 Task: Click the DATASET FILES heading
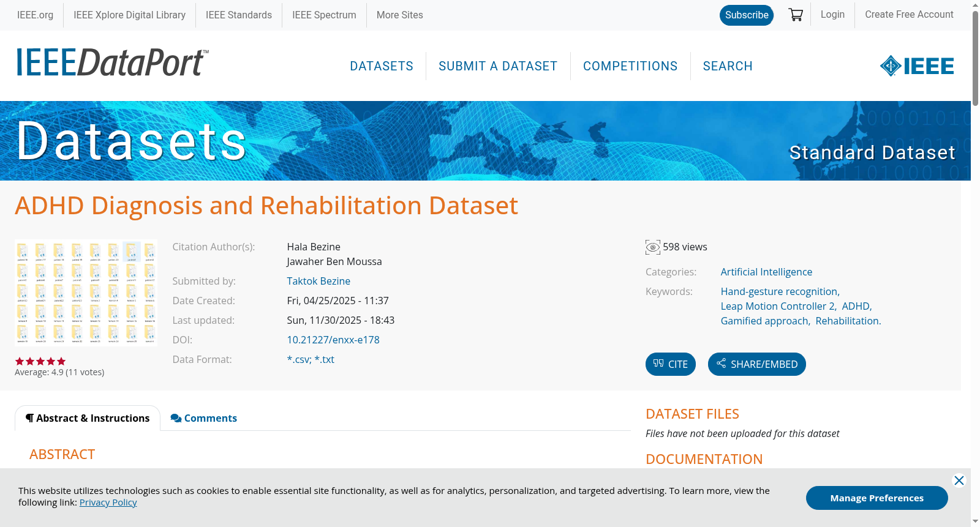click(x=692, y=414)
